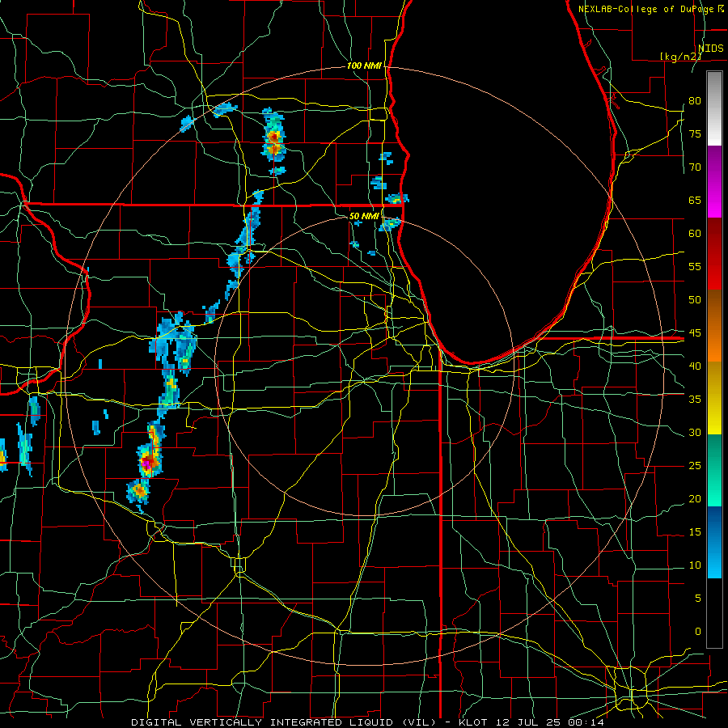Screen dimensions: 728x728
Task: Select the 55 value on the legend
Action: [x=695, y=266]
